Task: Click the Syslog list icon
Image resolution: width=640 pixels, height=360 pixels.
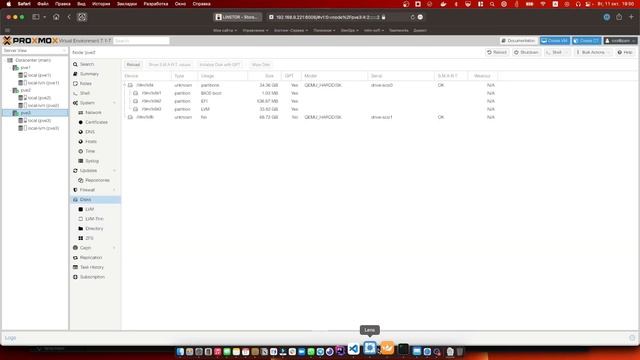Action: point(80,161)
